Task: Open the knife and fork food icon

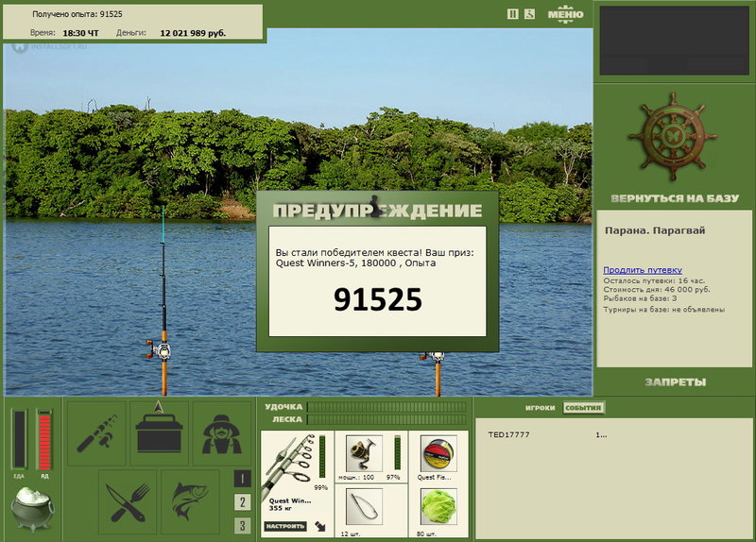Action: [x=128, y=502]
